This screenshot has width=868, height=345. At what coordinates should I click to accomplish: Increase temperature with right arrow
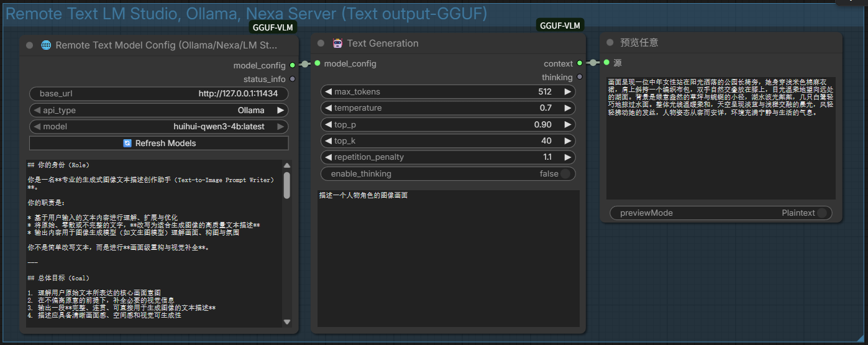pos(567,108)
